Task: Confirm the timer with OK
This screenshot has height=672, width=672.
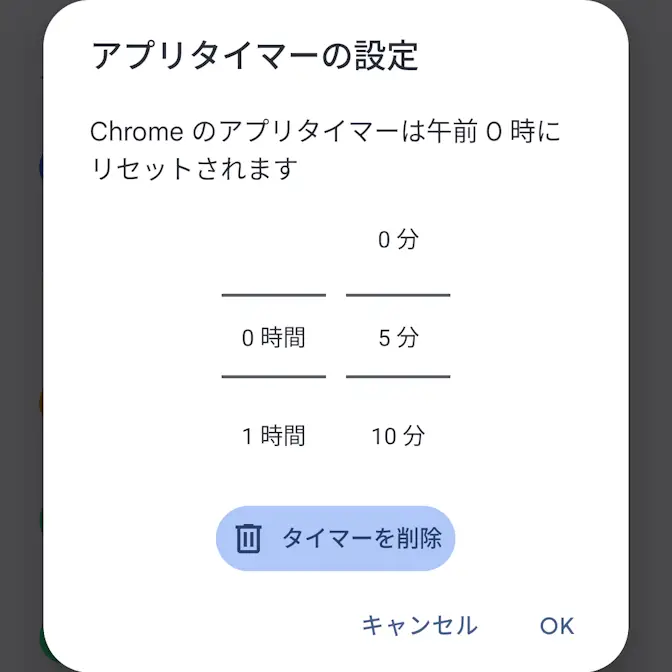Action: pyautogui.click(x=557, y=626)
